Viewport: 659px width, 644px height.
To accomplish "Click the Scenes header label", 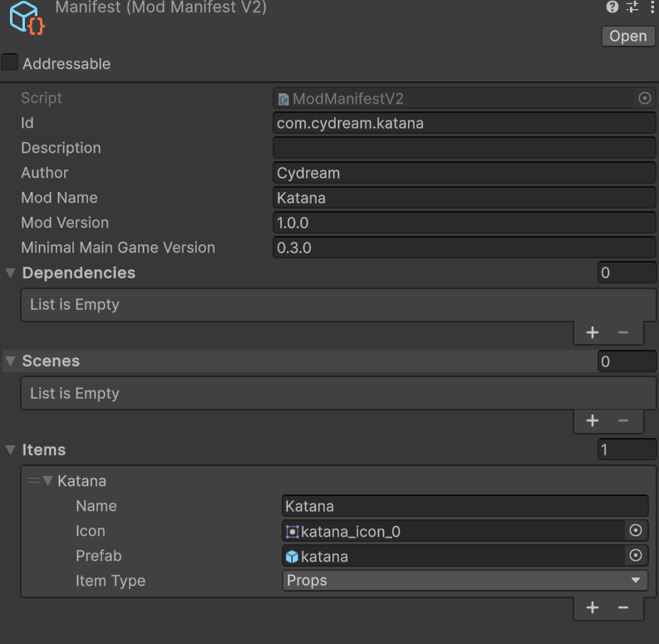I will tap(51, 361).
